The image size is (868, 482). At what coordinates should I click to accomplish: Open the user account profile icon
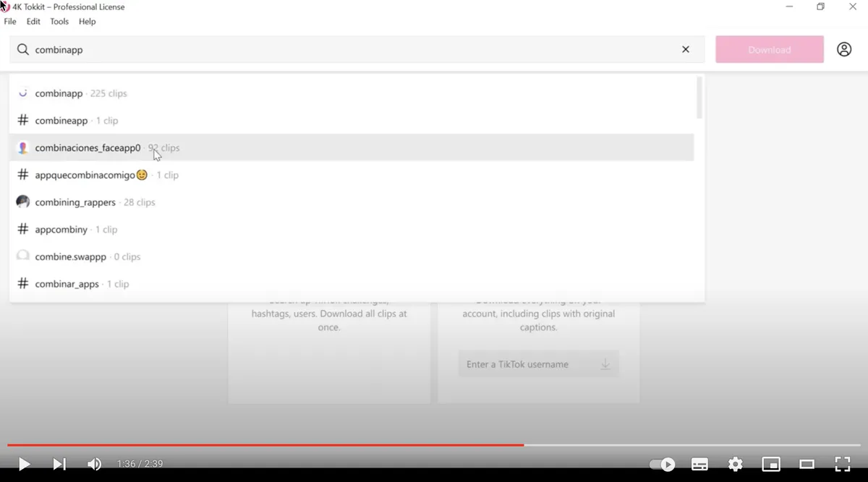844,50
